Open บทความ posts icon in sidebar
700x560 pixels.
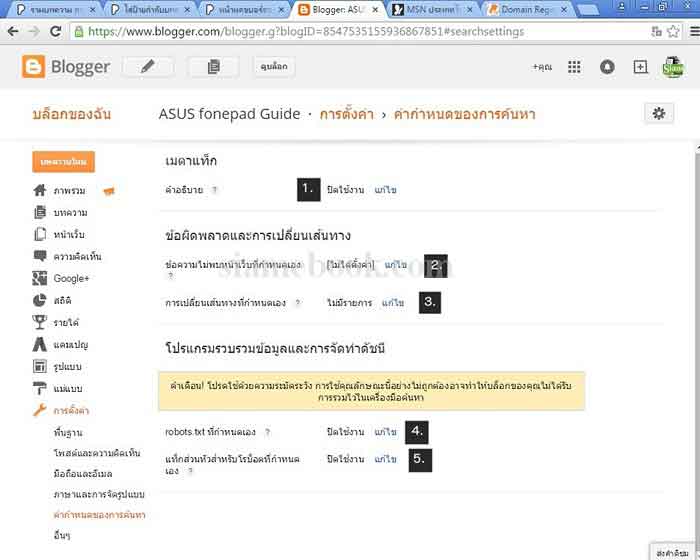[40, 212]
